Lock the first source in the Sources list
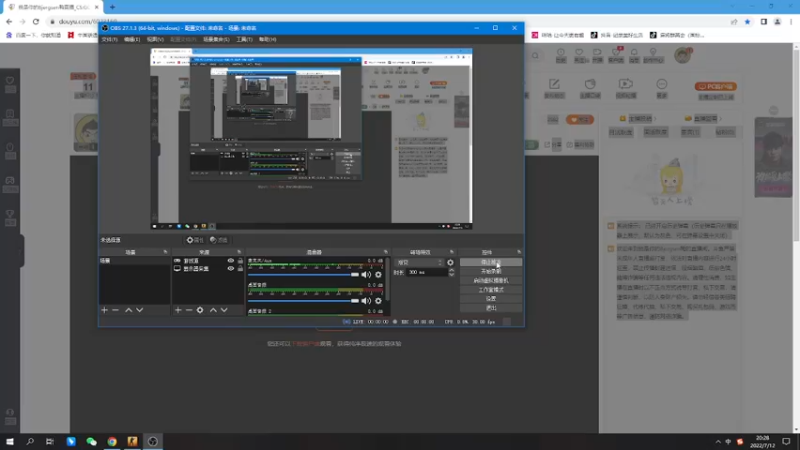 (240, 261)
